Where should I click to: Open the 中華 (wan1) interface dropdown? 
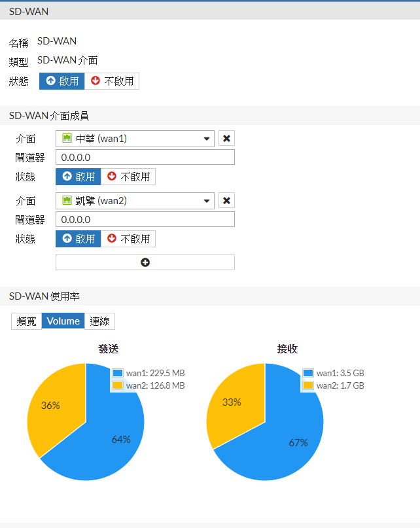[135, 139]
